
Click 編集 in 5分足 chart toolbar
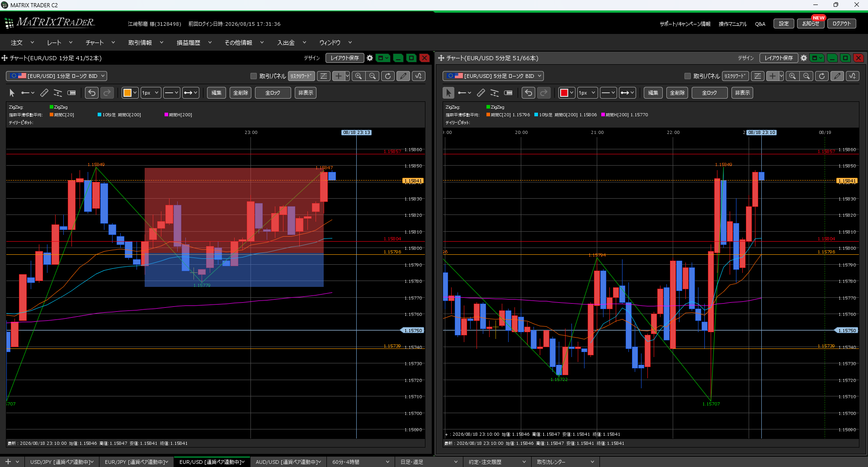[653, 93]
